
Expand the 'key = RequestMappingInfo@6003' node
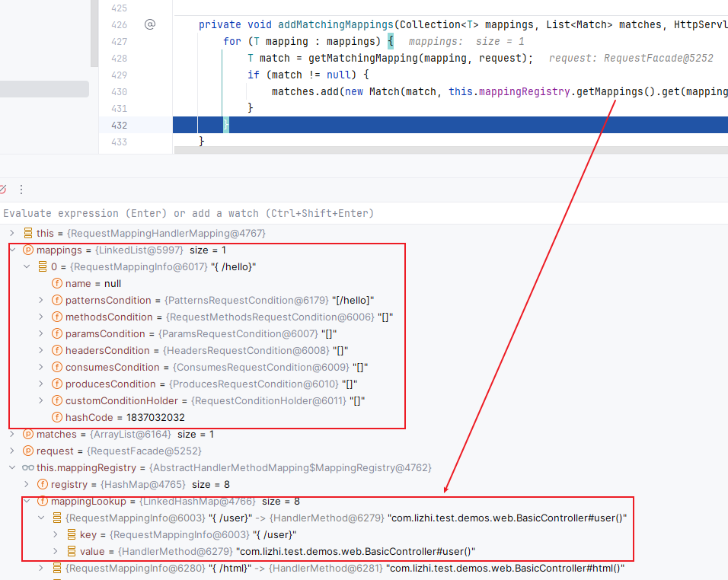56,534
